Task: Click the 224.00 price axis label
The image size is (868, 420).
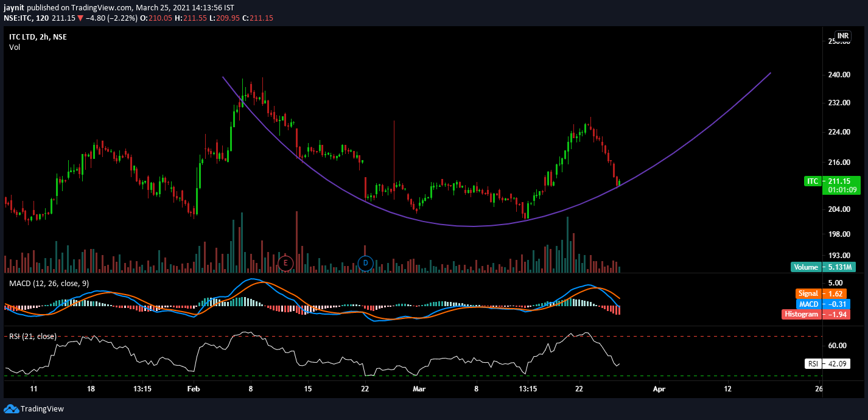Action: tap(841, 132)
